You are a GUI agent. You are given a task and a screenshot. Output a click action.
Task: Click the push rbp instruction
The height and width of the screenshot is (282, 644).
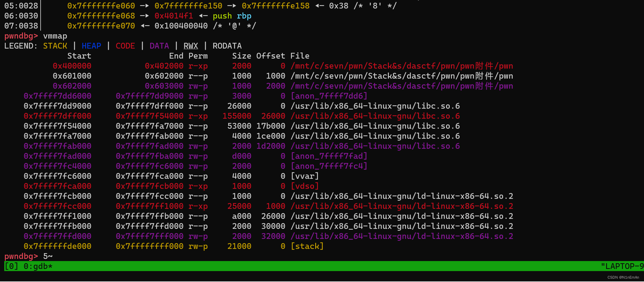click(232, 16)
